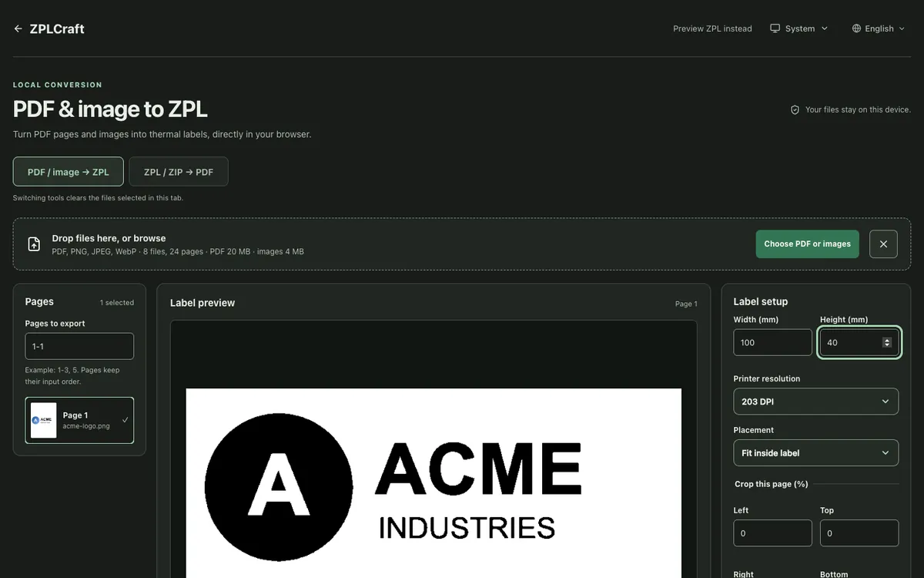Click the 'Label setup' heading

tap(761, 301)
